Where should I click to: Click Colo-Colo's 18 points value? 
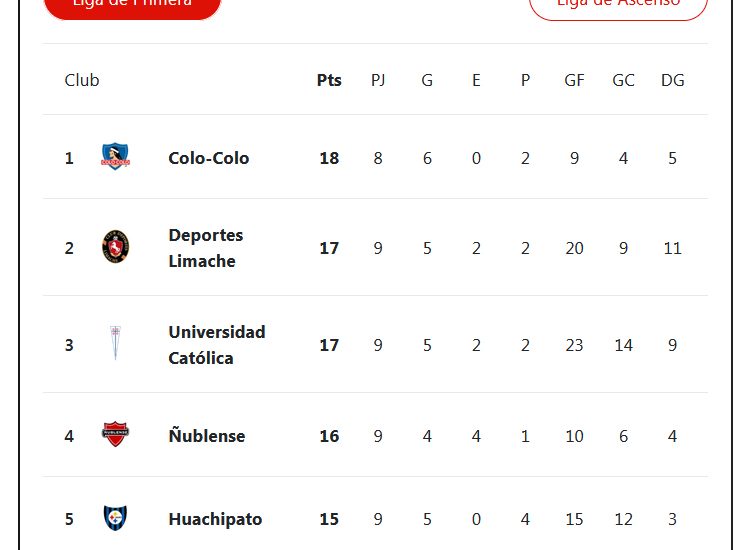(x=329, y=158)
